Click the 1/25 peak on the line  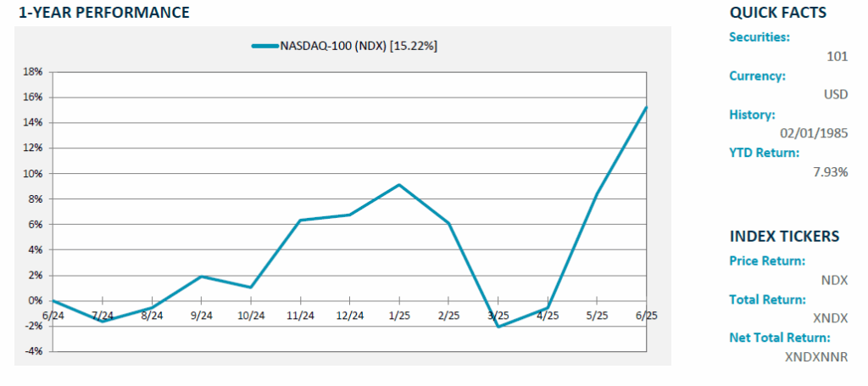click(x=399, y=185)
